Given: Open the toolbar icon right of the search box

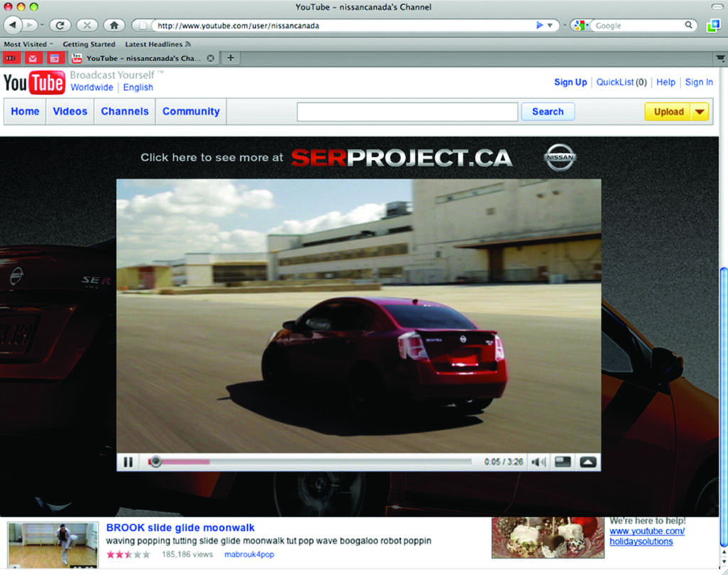Looking at the screenshot, I should 712,26.
